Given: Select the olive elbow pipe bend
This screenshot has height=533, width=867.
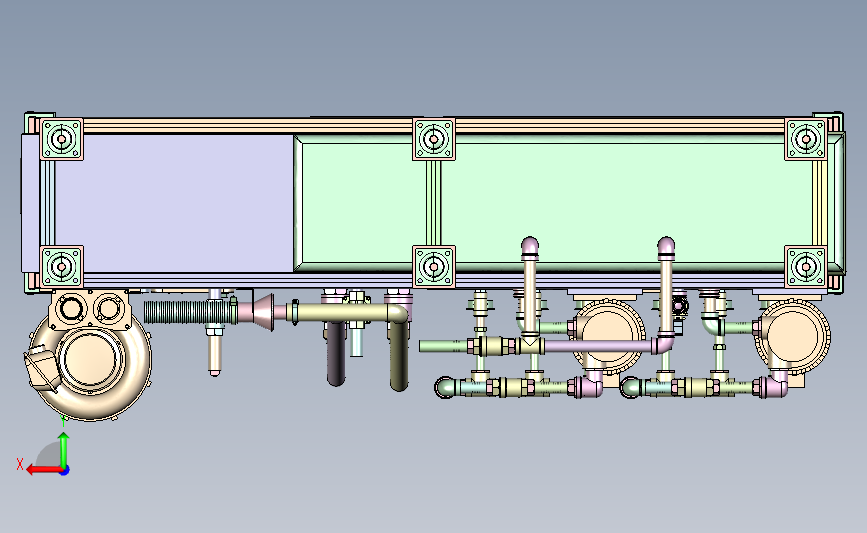Looking at the screenshot, I should [x=399, y=315].
